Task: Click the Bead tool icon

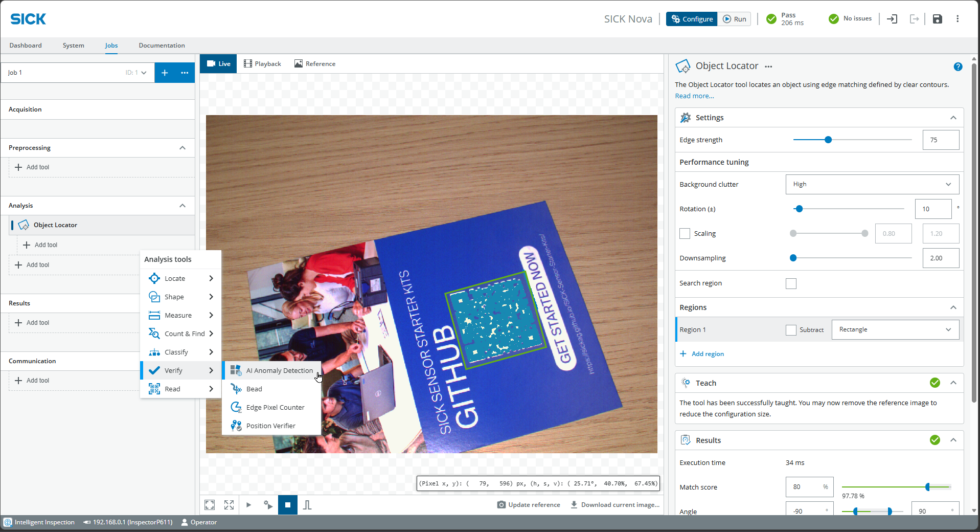Action: point(236,389)
